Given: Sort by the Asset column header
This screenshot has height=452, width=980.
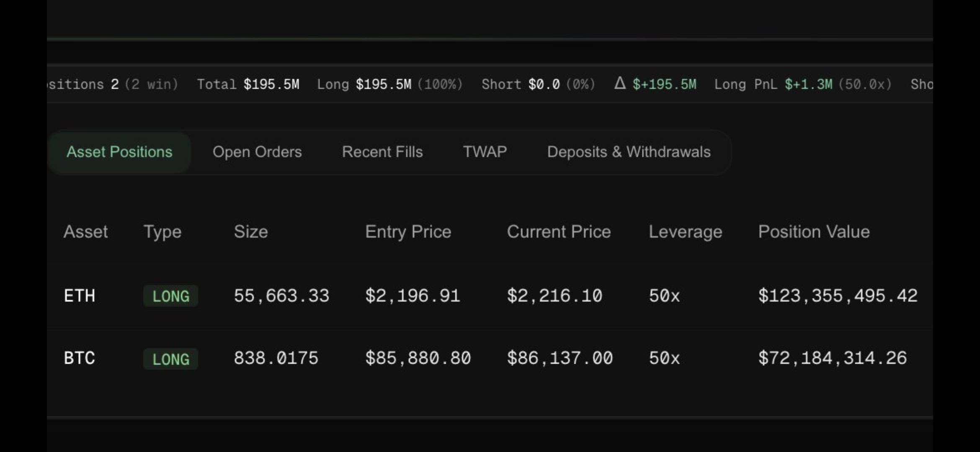Looking at the screenshot, I should [x=85, y=232].
